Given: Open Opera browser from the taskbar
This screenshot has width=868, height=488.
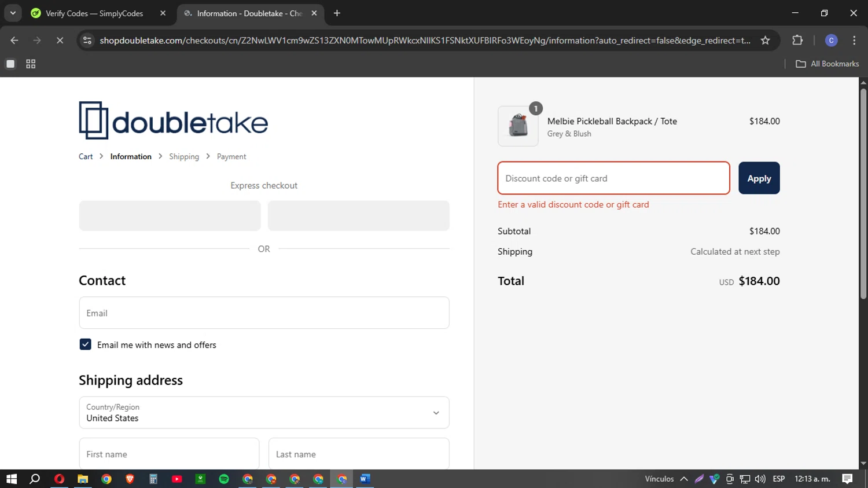Looking at the screenshot, I should tap(59, 479).
